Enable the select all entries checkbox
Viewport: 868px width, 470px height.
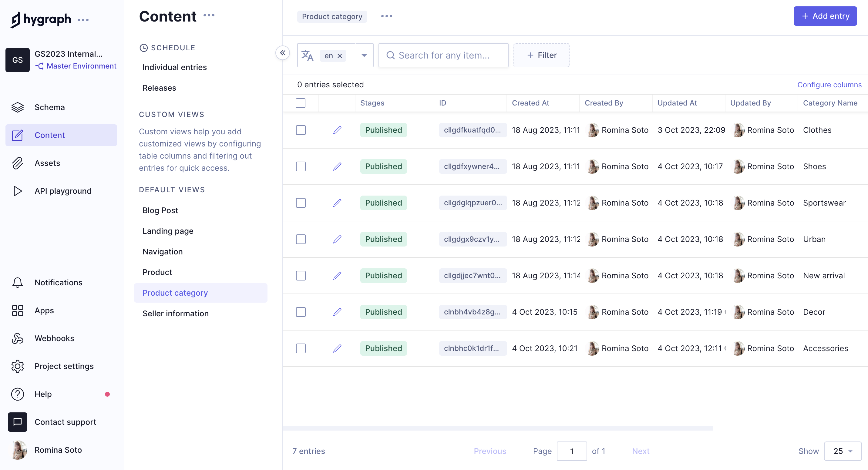(300, 103)
